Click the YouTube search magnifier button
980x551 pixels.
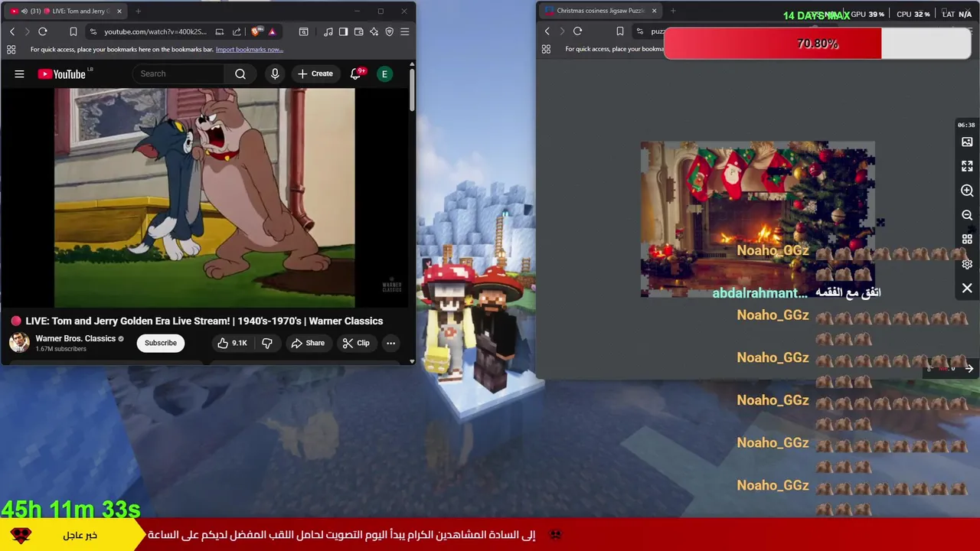click(240, 73)
